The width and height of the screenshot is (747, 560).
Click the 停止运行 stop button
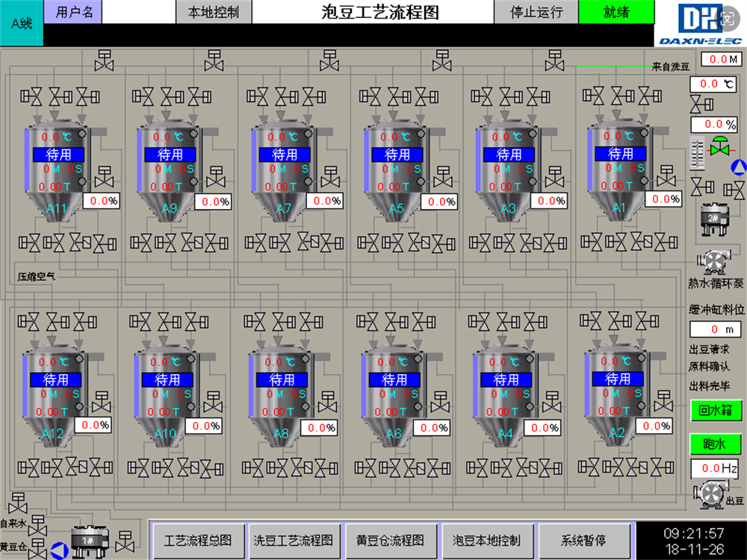coord(536,12)
